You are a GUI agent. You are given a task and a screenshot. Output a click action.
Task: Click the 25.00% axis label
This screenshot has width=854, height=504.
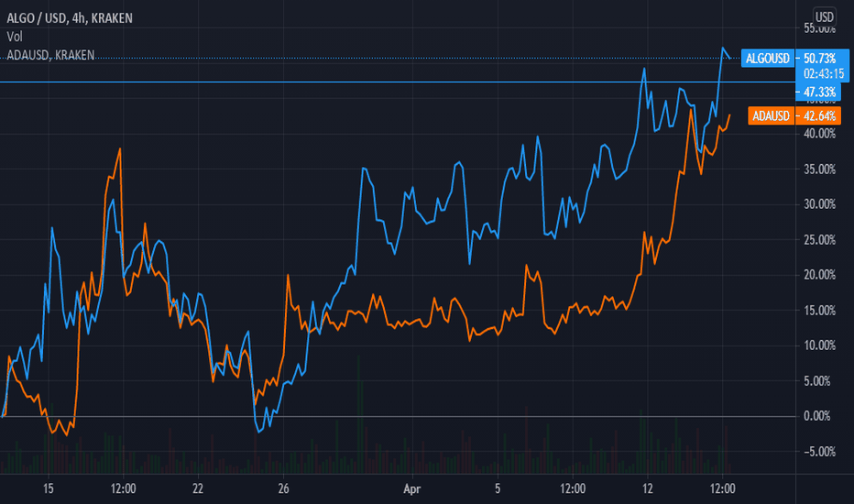(x=819, y=240)
